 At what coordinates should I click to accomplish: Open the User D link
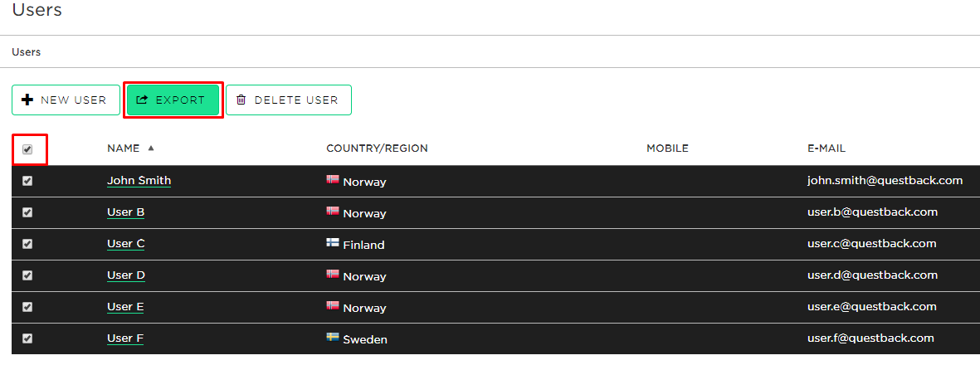tap(125, 275)
